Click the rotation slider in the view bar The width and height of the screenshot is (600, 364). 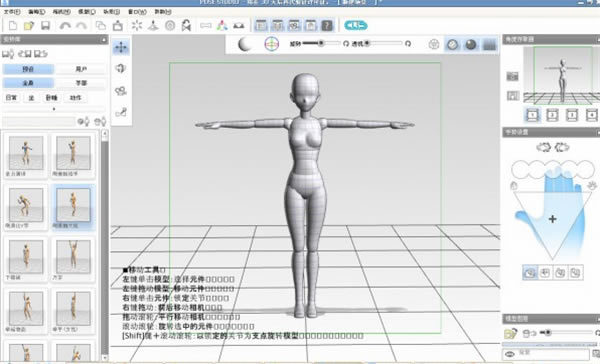pos(321,44)
